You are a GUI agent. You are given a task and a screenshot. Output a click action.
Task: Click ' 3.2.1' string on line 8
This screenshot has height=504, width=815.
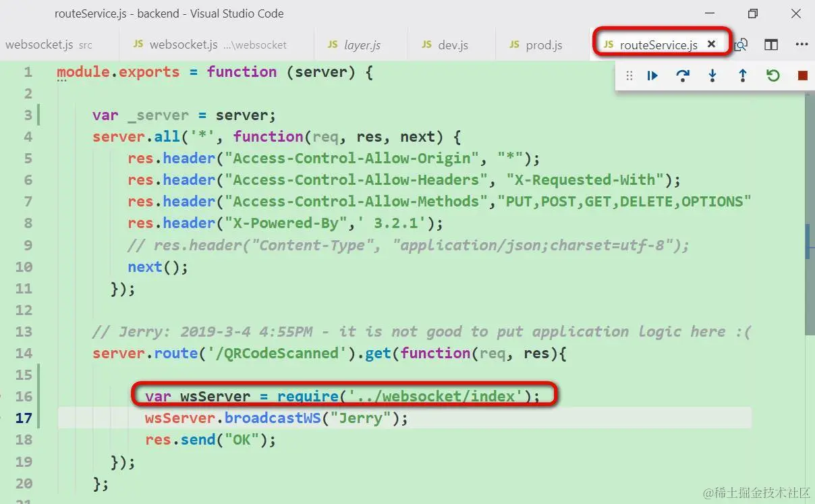(x=396, y=223)
